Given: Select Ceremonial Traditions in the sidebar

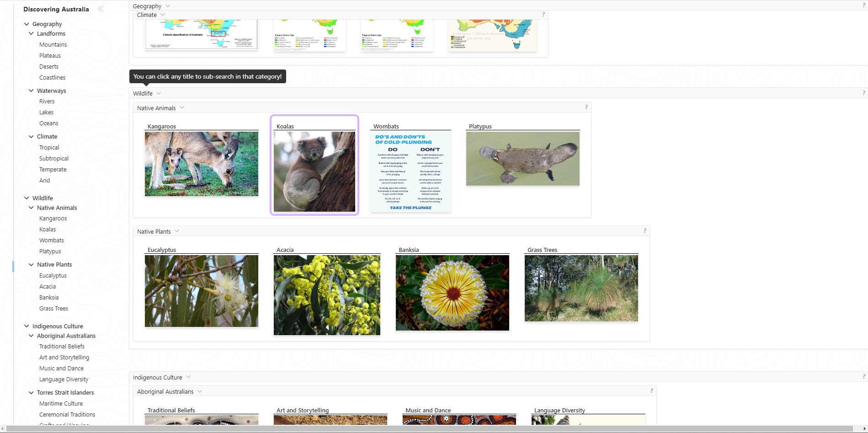Looking at the screenshot, I should click(x=67, y=414).
